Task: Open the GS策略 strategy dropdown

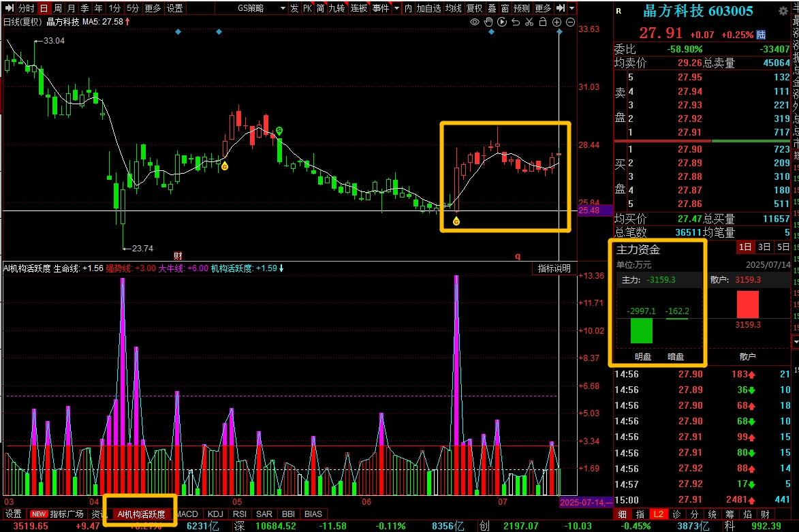Action: (x=260, y=8)
